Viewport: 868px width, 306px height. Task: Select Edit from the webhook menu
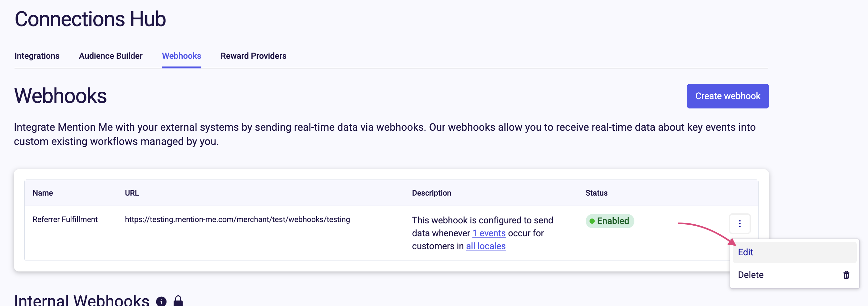(745, 252)
